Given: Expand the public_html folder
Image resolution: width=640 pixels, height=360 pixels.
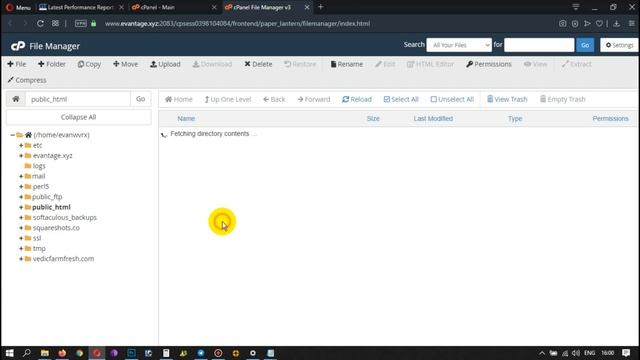Looking at the screenshot, I should tap(21, 207).
